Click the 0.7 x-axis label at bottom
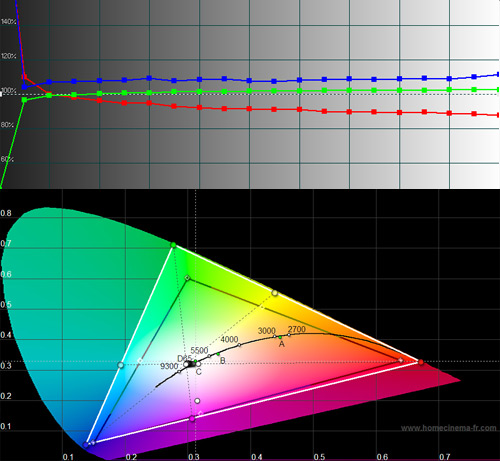The width and height of the screenshot is (500, 461). [x=445, y=457]
